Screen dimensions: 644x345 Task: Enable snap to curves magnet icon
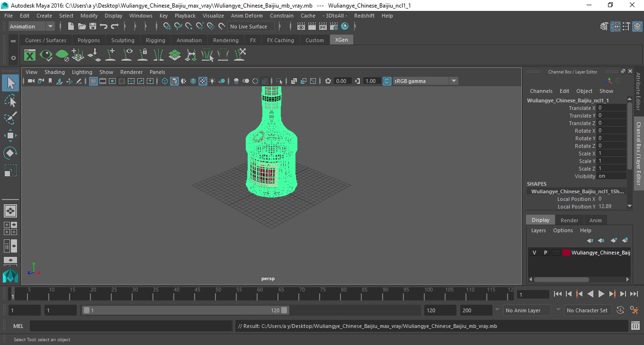pyautogui.click(x=178, y=27)
